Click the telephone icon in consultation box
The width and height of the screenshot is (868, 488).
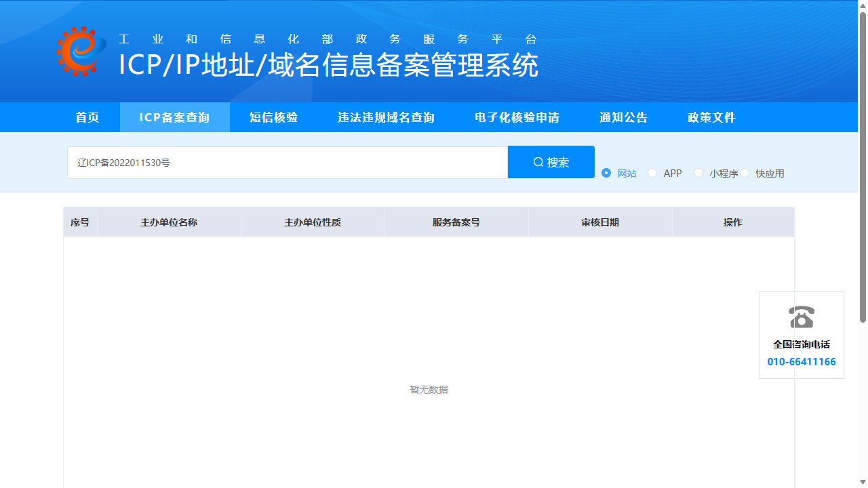[802, 317]
